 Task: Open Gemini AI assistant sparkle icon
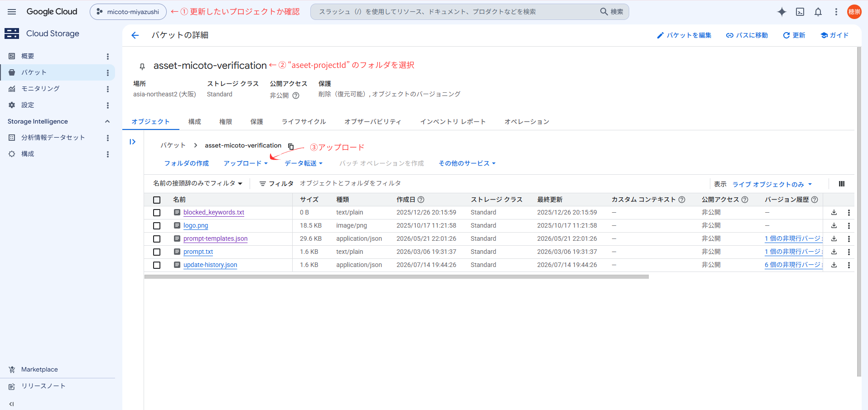coord(782,12)
